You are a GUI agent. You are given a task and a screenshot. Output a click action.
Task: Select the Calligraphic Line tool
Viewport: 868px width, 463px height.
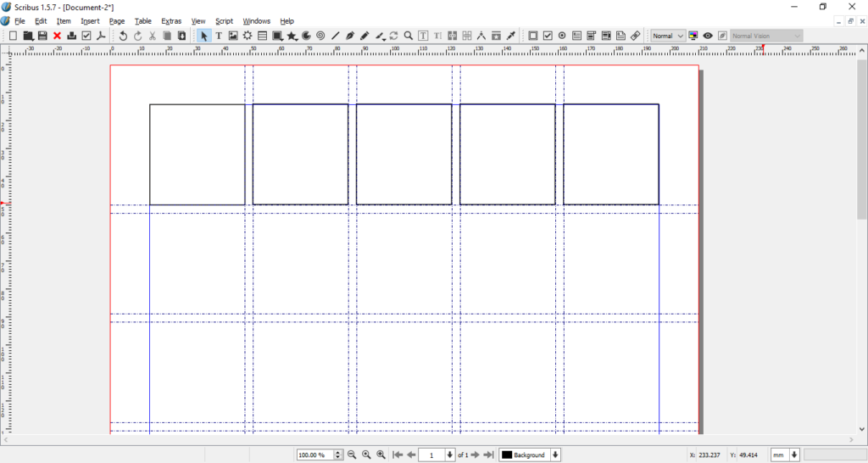[x=380, y=36]
